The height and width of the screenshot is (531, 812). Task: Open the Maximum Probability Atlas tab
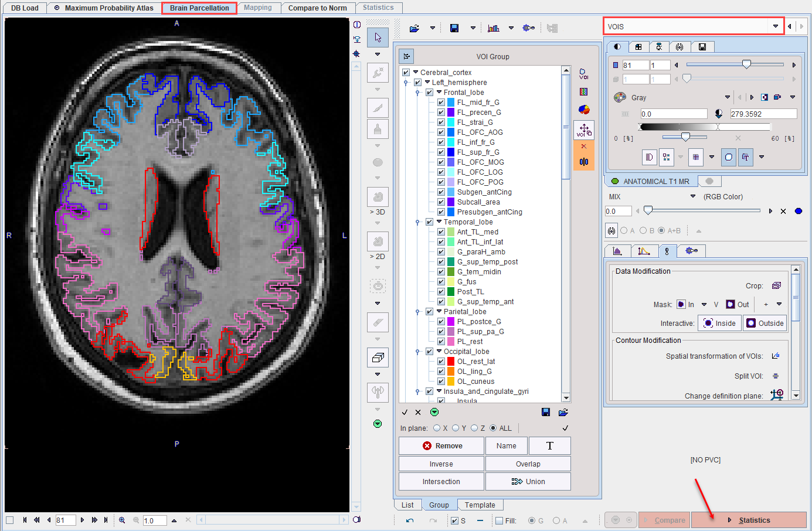point(104,8)
